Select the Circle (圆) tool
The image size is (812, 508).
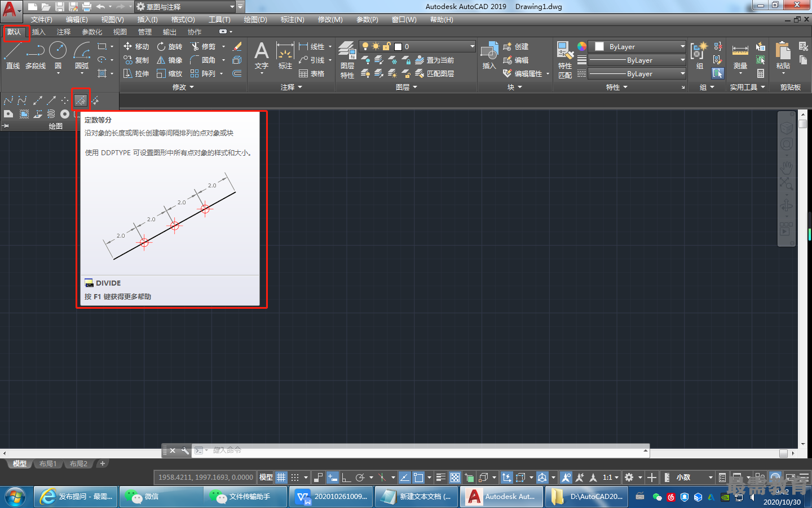[x=58, y=55]
